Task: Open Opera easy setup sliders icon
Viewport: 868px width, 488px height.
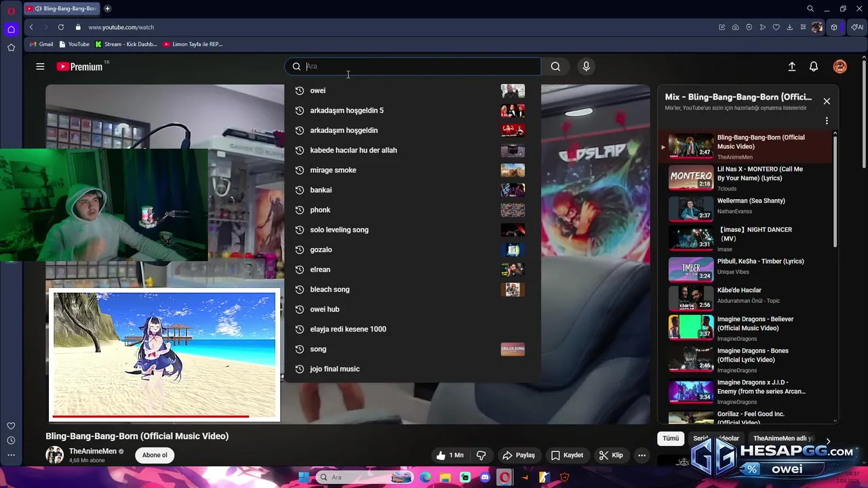Action: click(x=803, y=27)
